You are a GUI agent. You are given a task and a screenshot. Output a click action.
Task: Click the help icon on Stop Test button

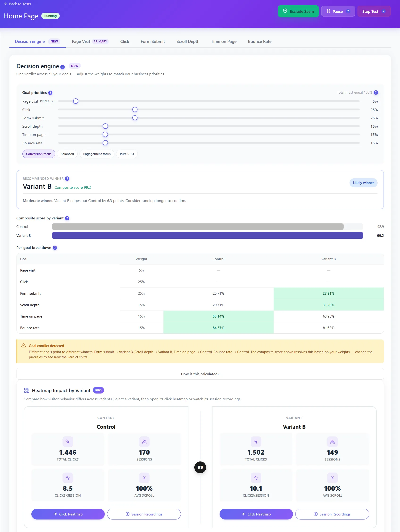384,11
